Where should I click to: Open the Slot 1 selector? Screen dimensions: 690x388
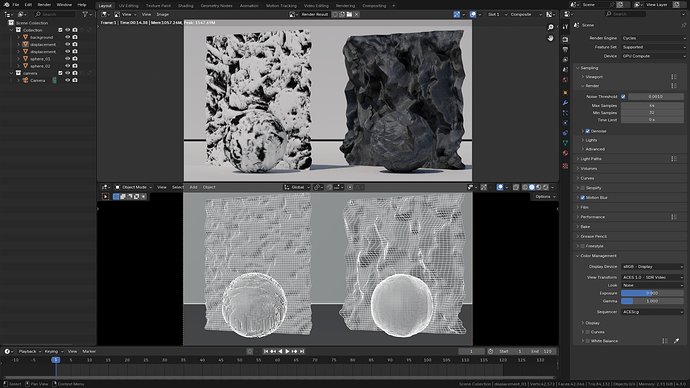(497, 14)
